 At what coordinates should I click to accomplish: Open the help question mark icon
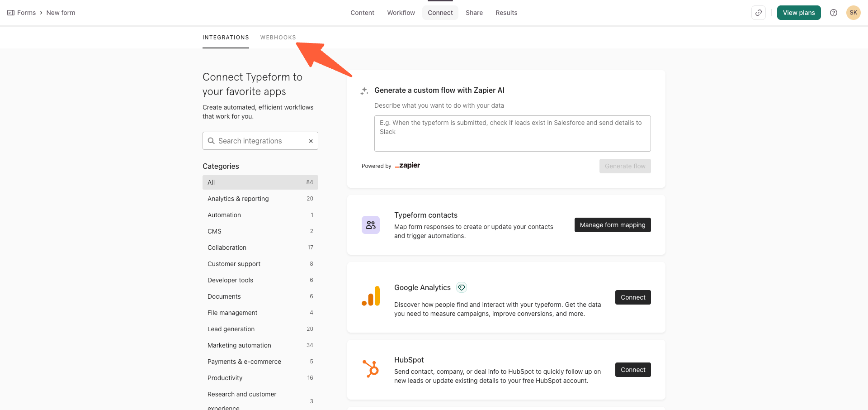[x=834, y=13]
